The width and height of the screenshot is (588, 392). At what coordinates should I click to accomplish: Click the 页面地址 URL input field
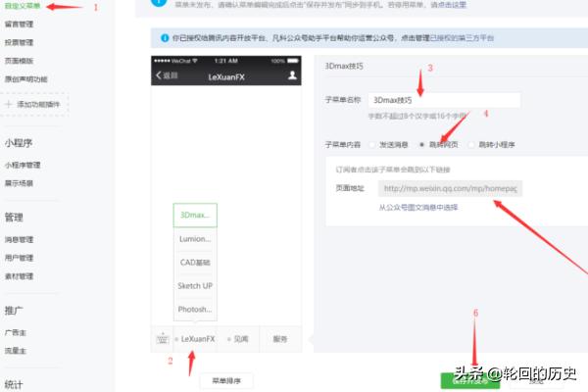[450, 188]
